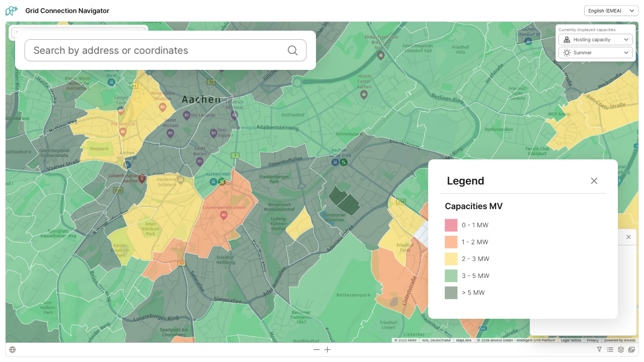Open the Legal Notice link
Viewport: 644px width, 362px height.
(571, 340)
